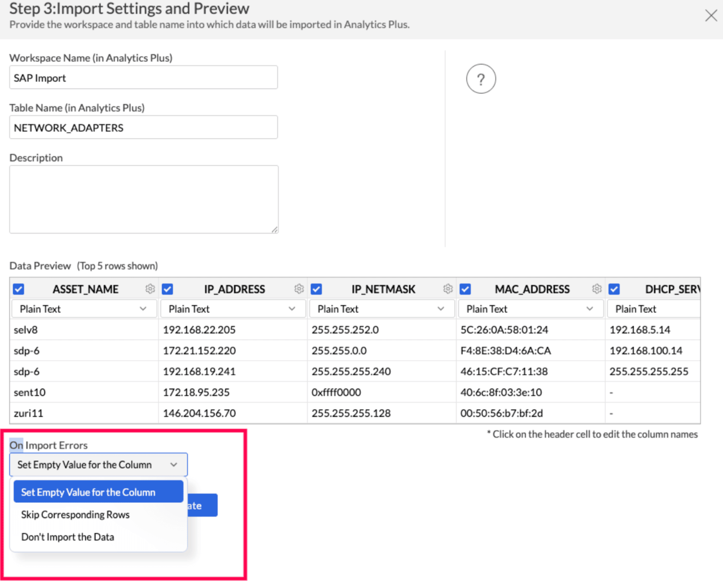
Task: Open MAC_ADDRESS Plain Text type dropdown
Action: 530,309
